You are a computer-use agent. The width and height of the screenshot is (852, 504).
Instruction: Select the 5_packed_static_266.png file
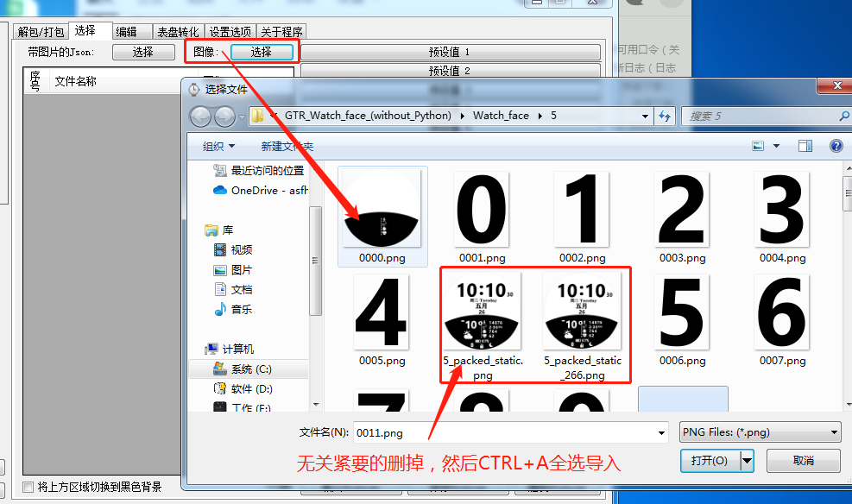pos(583,326)
